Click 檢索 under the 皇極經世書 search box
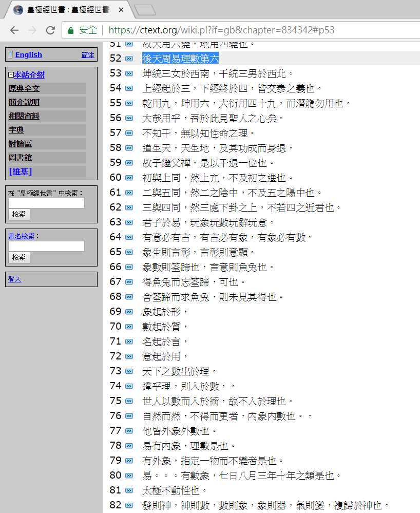Image resolution: width=420 pixels, height=513 pixels. (x=18, y=214)
